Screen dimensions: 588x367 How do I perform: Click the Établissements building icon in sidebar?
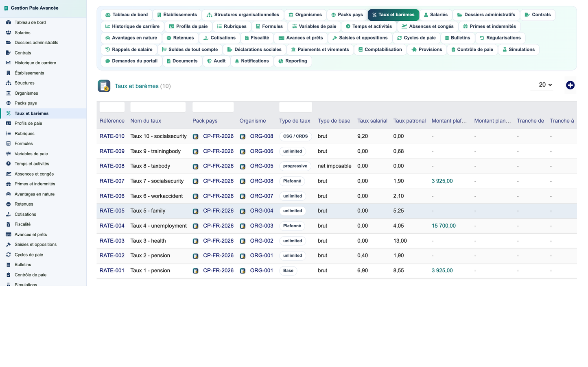click(x=9, y=73)
